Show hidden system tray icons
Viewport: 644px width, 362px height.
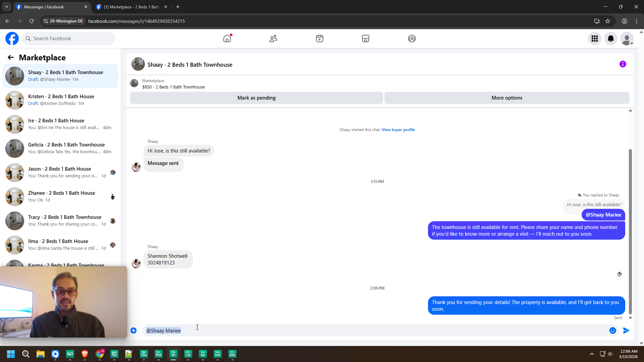[x=592, y=354]
